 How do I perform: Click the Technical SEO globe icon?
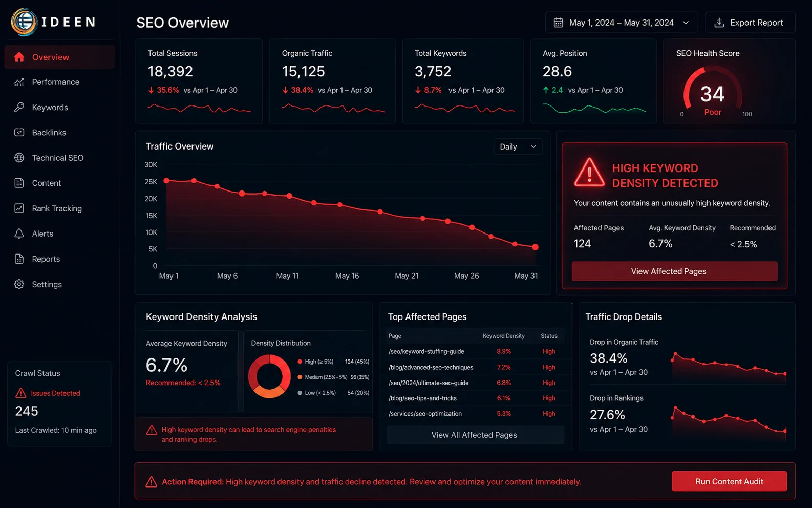(19, 158)
